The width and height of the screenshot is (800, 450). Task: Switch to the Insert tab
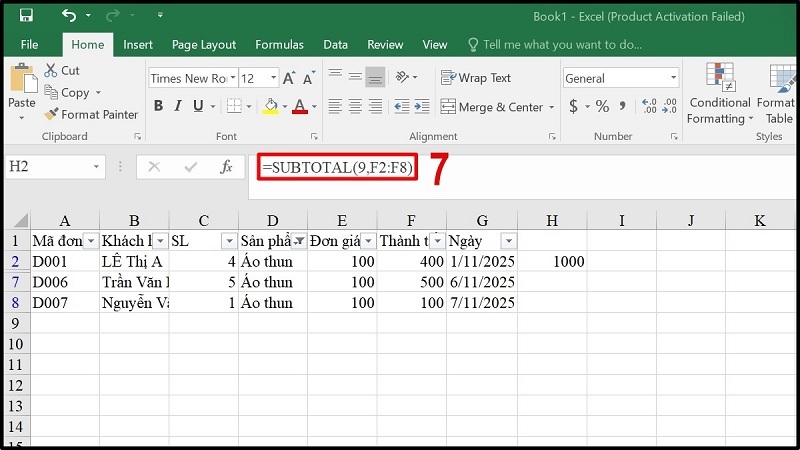pyautogui.click(x=138, y=45)
